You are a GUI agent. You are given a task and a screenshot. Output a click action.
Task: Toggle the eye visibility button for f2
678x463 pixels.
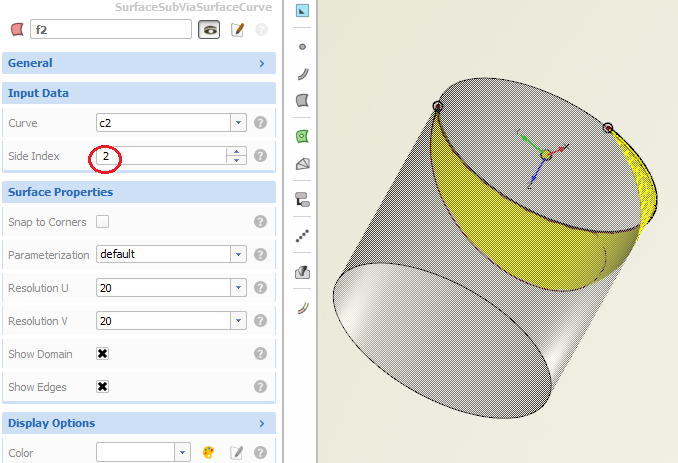point(209,29)
